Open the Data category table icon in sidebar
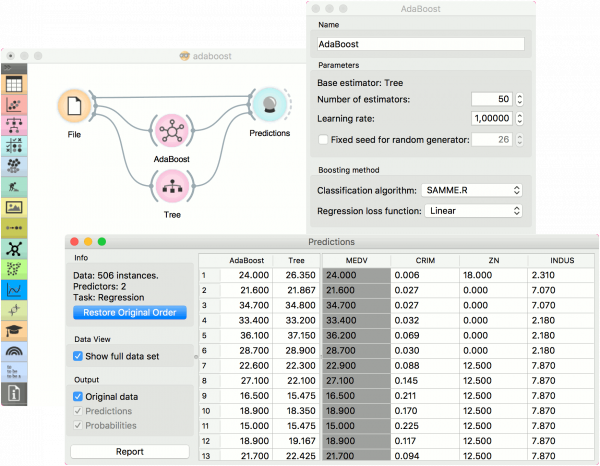 point(14,86)
